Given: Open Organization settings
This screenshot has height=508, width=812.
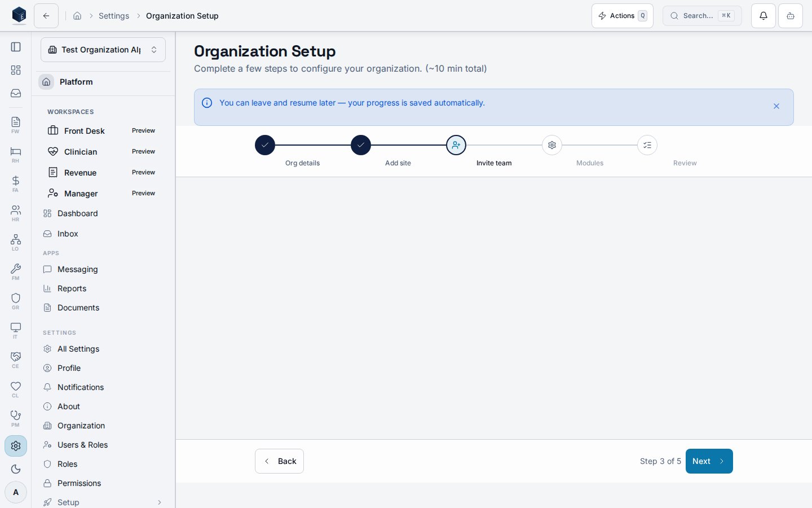Looking at the screenshot, I should tap(103, 426).
